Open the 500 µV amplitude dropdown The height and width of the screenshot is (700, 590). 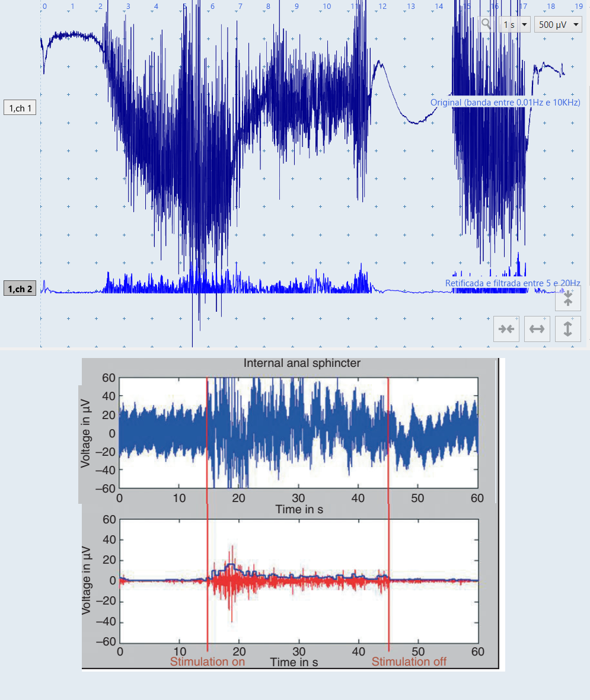coord(559,24)
